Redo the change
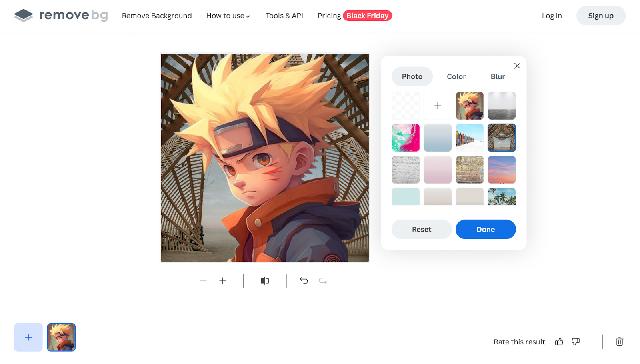This screenshot has height=364, width=640. point(323,281)
